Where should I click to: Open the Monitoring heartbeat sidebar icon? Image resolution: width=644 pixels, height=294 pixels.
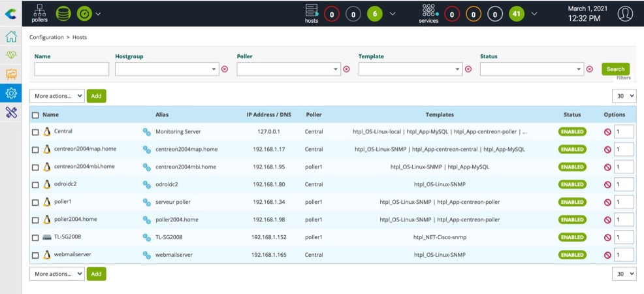[x=10, y=56]
